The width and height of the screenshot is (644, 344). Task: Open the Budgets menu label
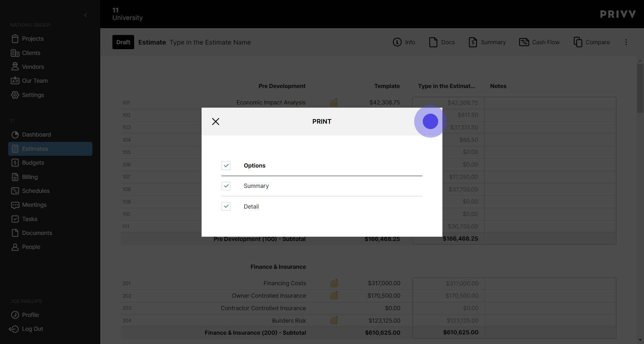click(33, 163)
